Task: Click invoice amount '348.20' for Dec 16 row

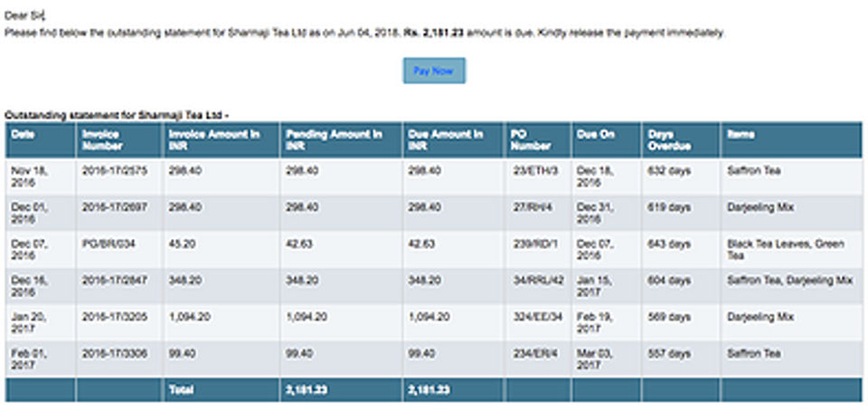Action: (184, 281)
